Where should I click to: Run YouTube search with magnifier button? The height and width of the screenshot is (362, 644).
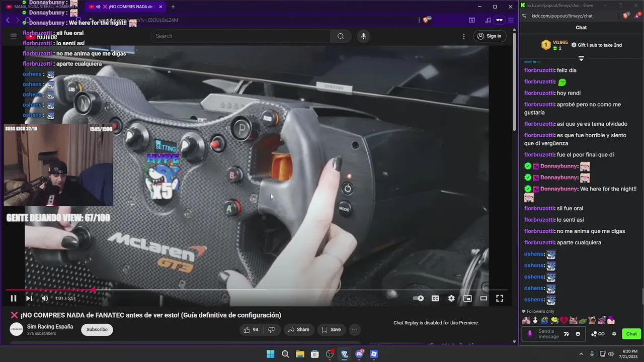(341, 36)
